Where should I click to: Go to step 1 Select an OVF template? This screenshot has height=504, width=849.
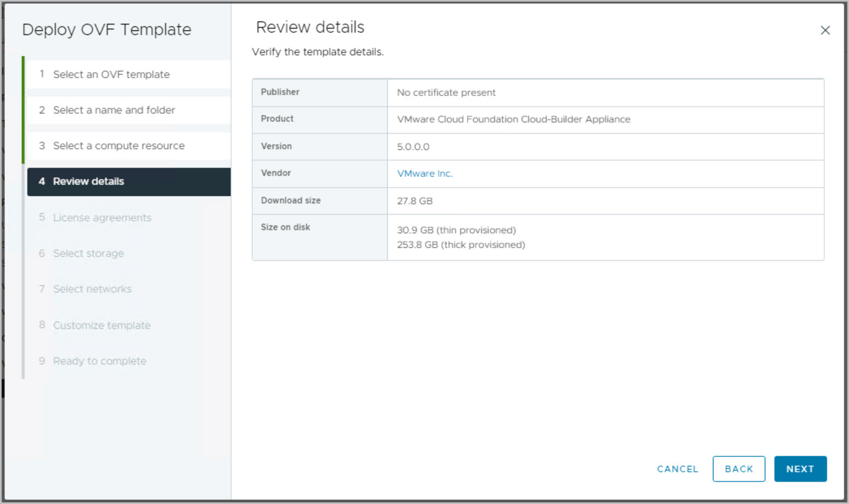pos(111,74)
